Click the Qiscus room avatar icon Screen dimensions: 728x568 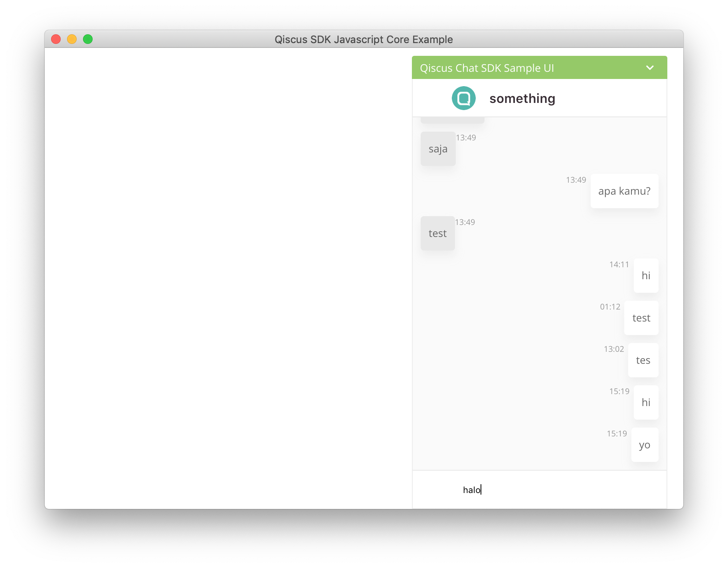coord(463,98)
